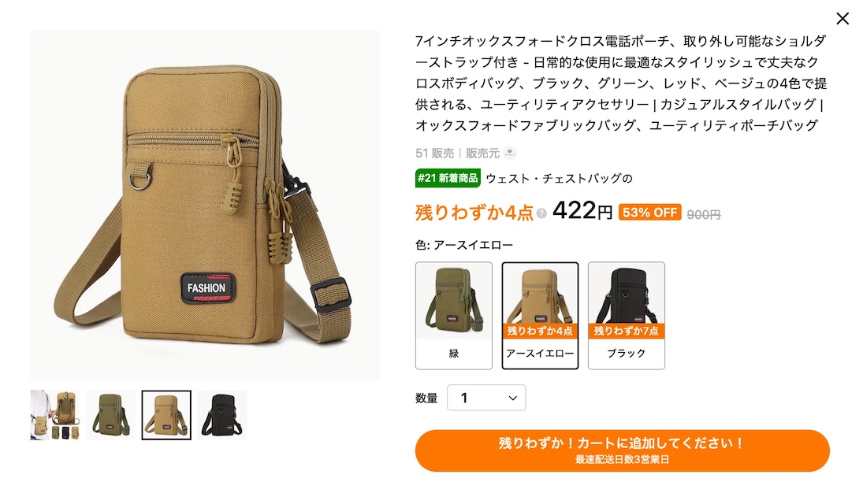Viewport: 863px width, 504px height.
Task: Select the 緑 green color option
Action: pos(453,315)
